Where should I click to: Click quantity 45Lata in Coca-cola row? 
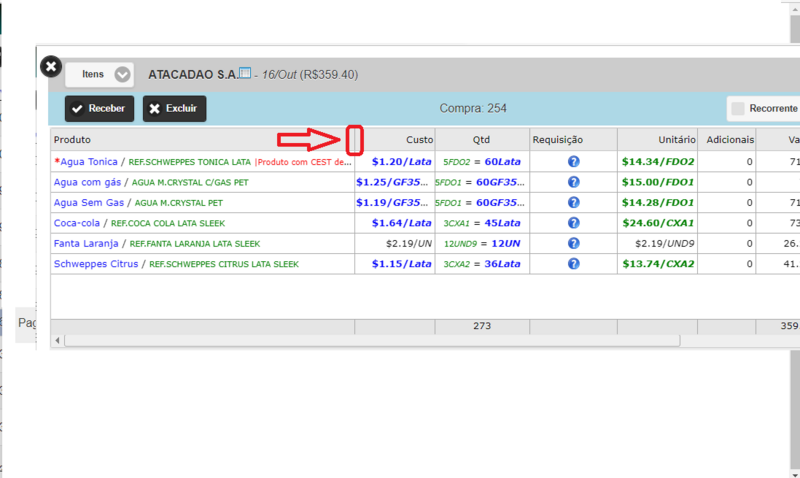click(503, 223)
